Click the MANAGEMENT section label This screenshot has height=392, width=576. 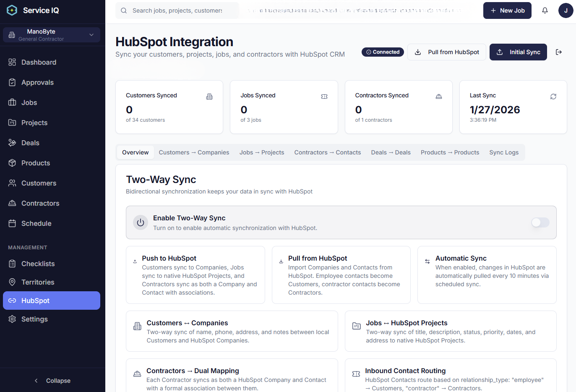click(x=28, y=248)
